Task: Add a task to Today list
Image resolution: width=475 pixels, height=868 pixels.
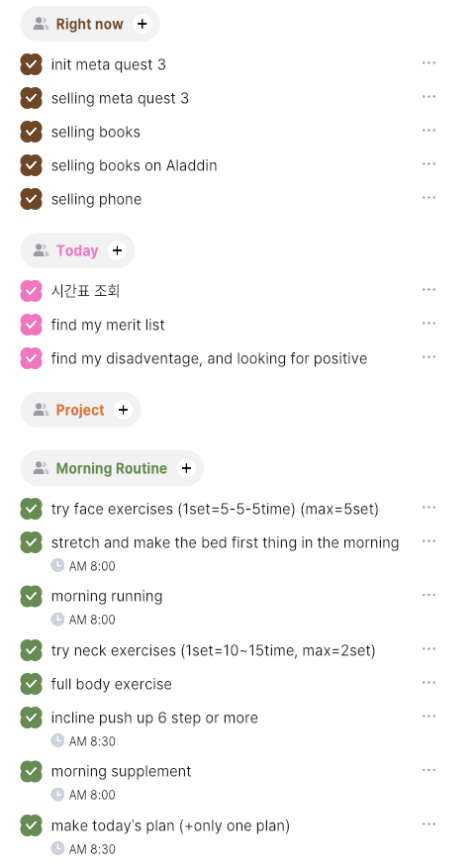Action: [x=117, y=250]
